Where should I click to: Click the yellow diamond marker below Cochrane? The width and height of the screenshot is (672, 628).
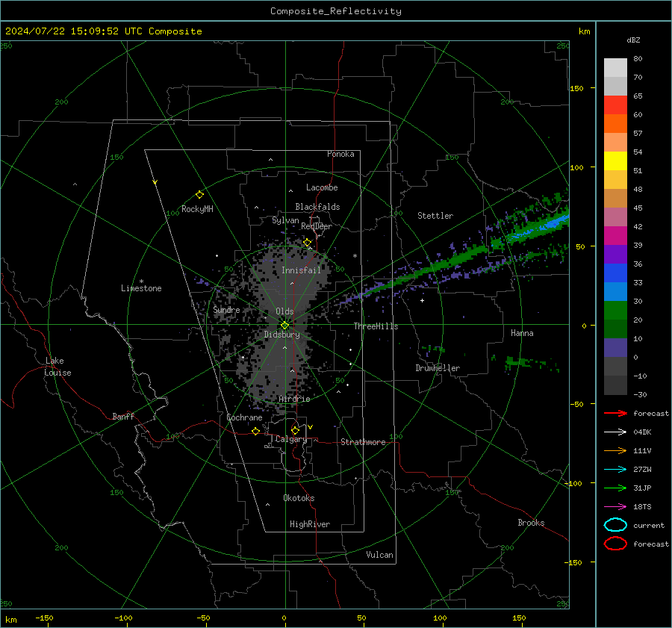click(256, 431)
